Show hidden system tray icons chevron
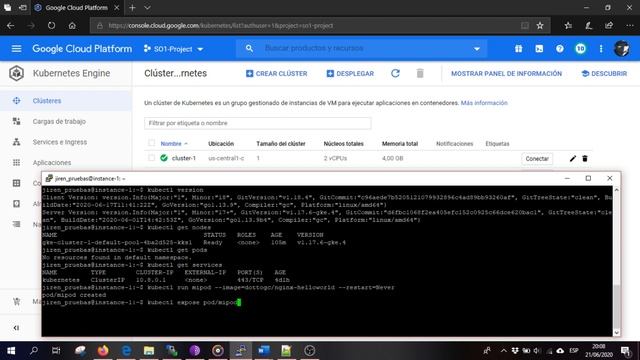640x360 pixels. point(503,350)
